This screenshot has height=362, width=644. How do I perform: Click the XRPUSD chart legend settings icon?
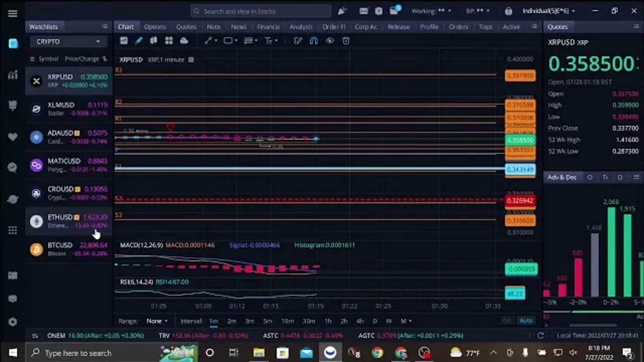191,59
